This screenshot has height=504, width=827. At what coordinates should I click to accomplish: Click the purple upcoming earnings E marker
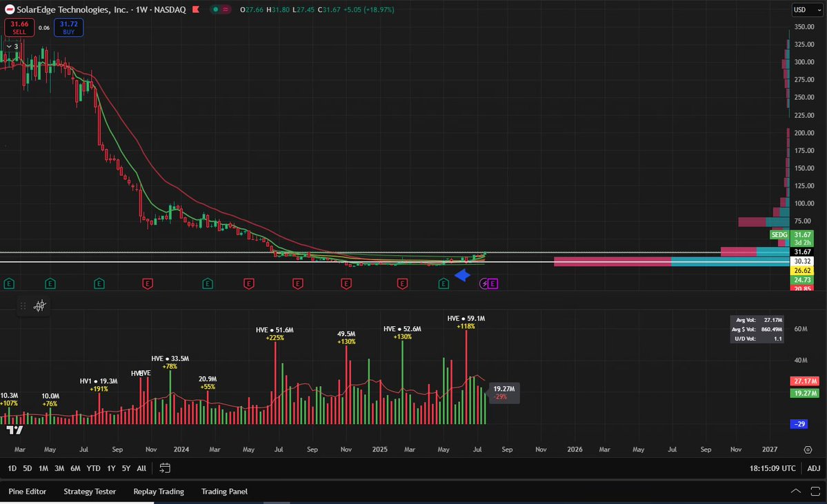click(x=493, y=283)
